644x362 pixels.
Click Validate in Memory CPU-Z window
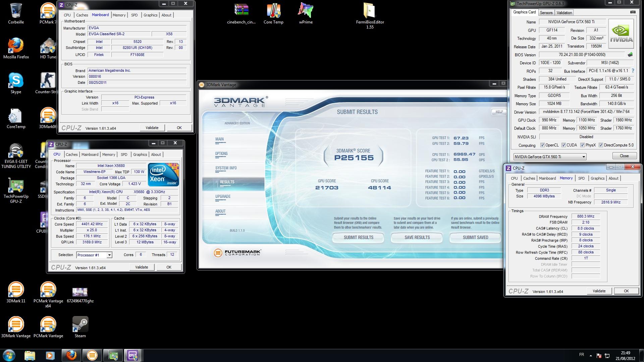(599, 291)
